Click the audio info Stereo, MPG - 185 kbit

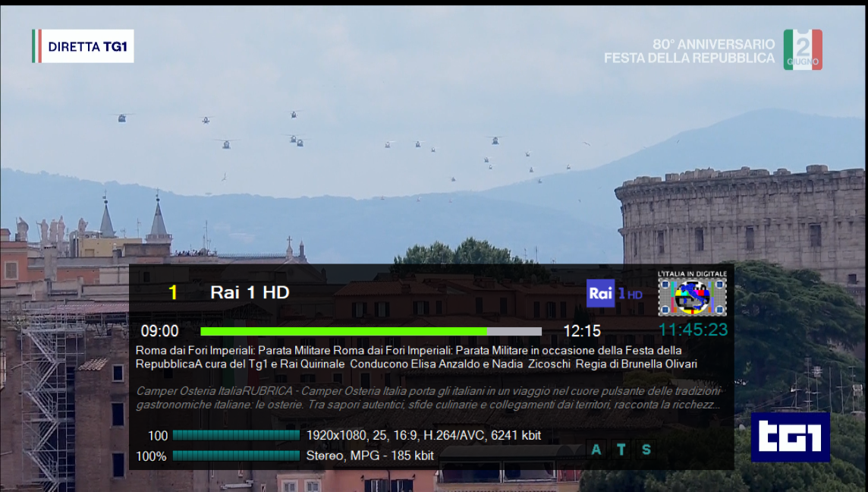(370, 456)
